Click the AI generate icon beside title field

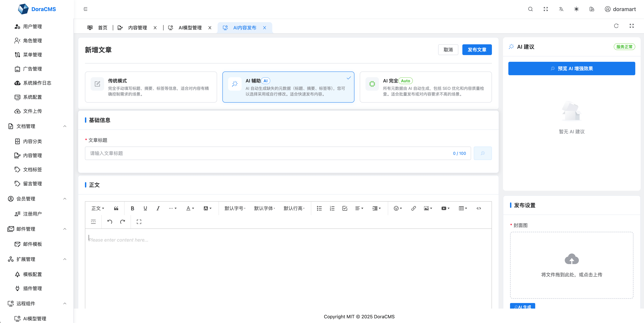click(x=483, y=153)
